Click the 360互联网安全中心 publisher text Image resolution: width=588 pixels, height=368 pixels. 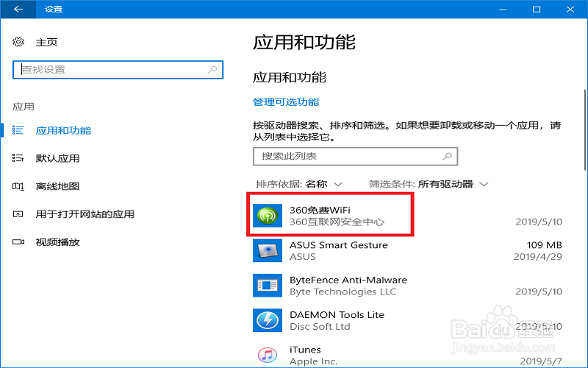(337, 222)
